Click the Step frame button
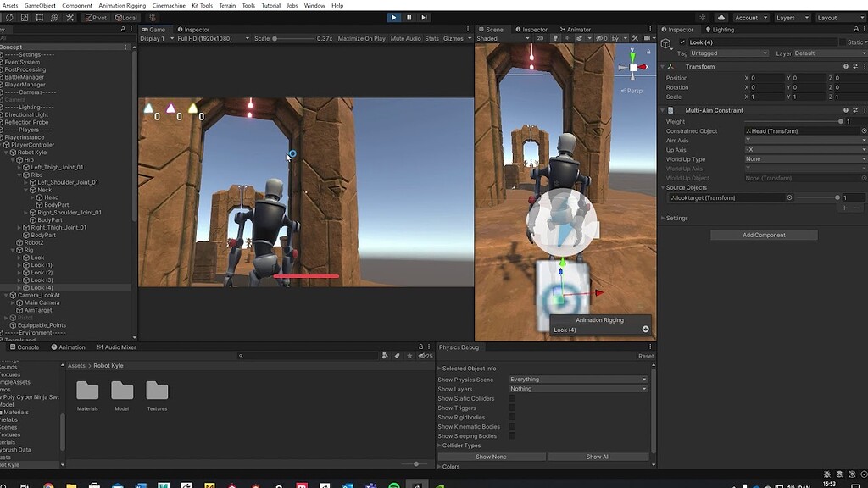This screenshot has width=868, height=488. coord(424,17)
